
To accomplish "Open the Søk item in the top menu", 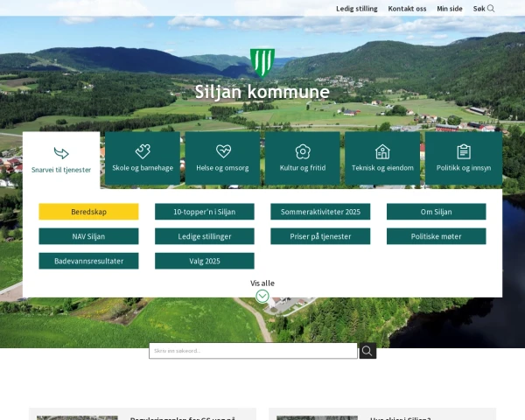I will point(484,9).
